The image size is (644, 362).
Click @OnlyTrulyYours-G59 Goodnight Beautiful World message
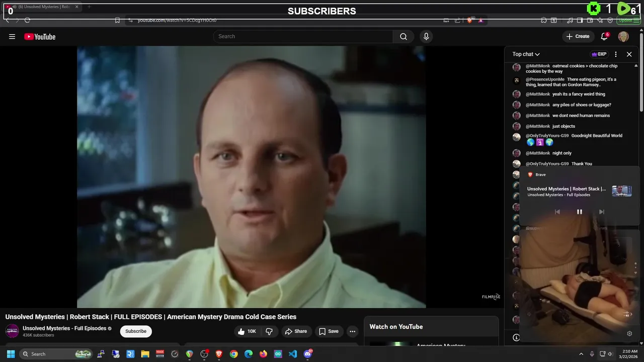click(574, 139)
